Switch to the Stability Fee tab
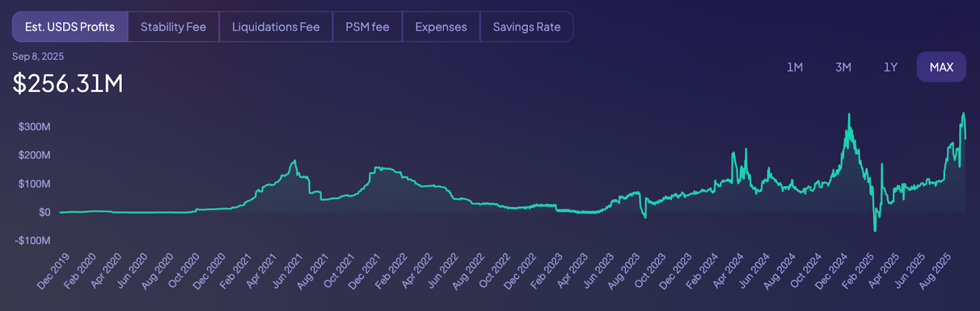980x311 pixels. point(173,27)
